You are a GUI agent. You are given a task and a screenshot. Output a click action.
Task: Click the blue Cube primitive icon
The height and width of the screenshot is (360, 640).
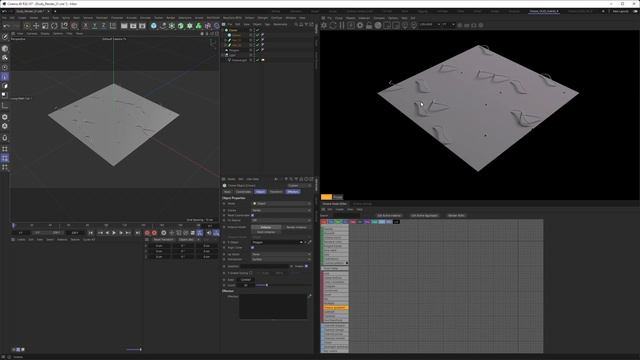(153, 26)
